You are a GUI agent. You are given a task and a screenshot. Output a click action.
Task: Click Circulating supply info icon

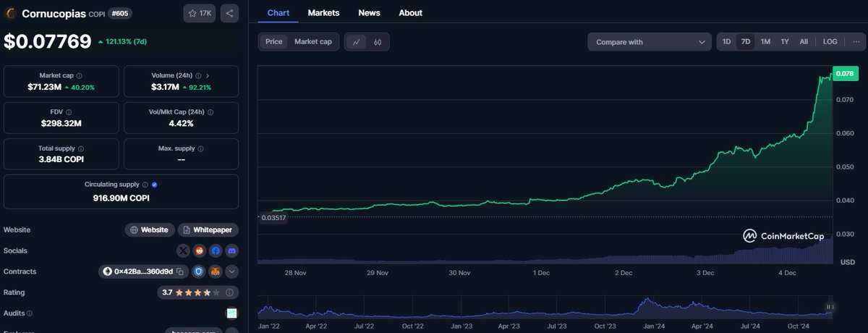coord(145,185)
